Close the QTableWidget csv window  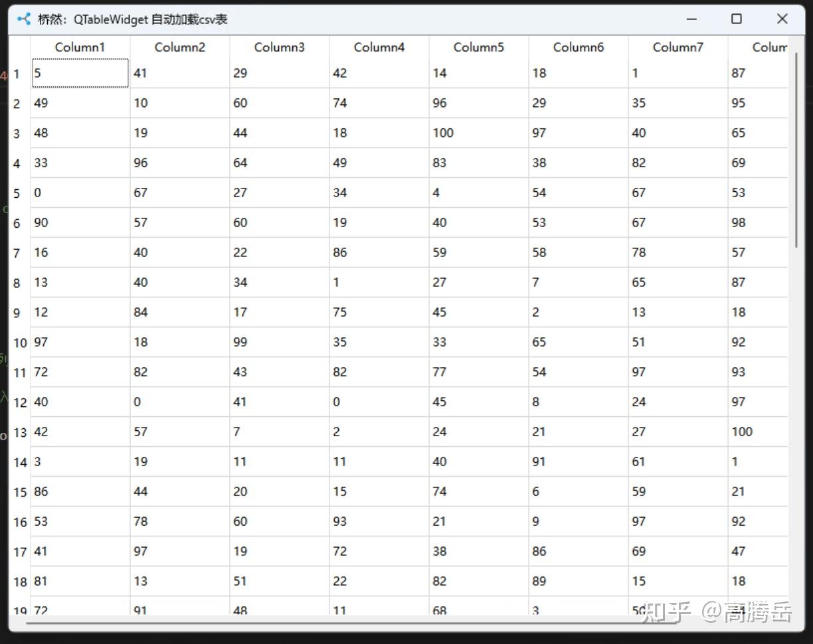click(x=782, y=19)
